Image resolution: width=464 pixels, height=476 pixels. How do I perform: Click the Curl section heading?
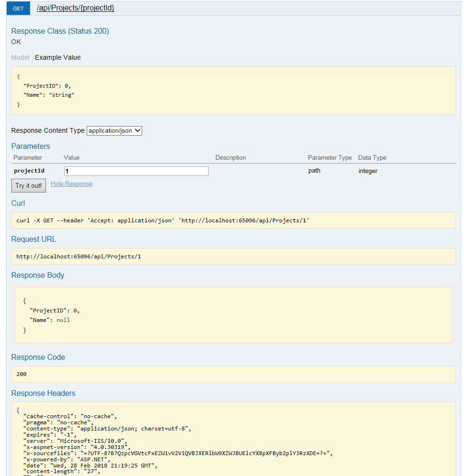(18, 203)
